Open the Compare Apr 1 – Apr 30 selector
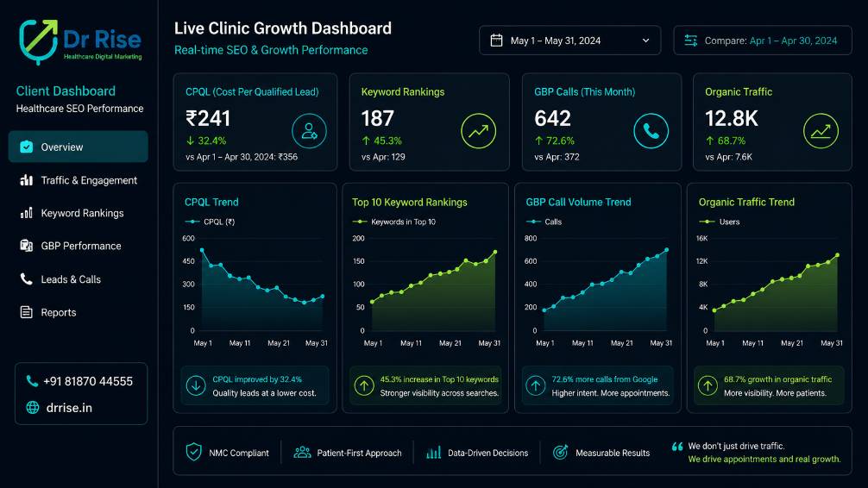The width and height of the screenshot is (868, 488). click(x=762, y=41)
